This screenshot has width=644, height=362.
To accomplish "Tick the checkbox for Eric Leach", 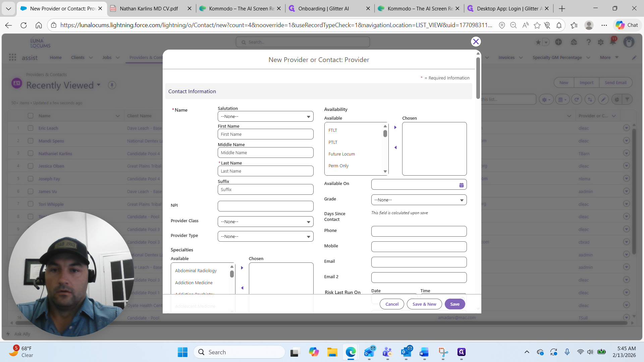I will pos(31,128).
